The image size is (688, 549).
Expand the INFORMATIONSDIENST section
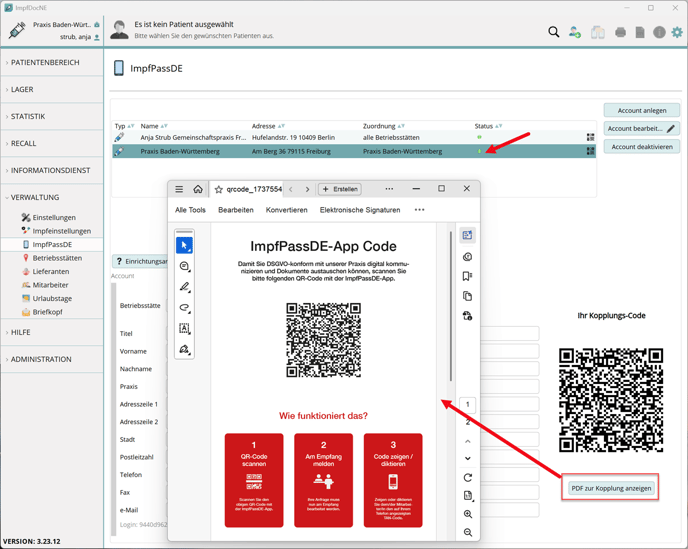click(x=52, y=170)
